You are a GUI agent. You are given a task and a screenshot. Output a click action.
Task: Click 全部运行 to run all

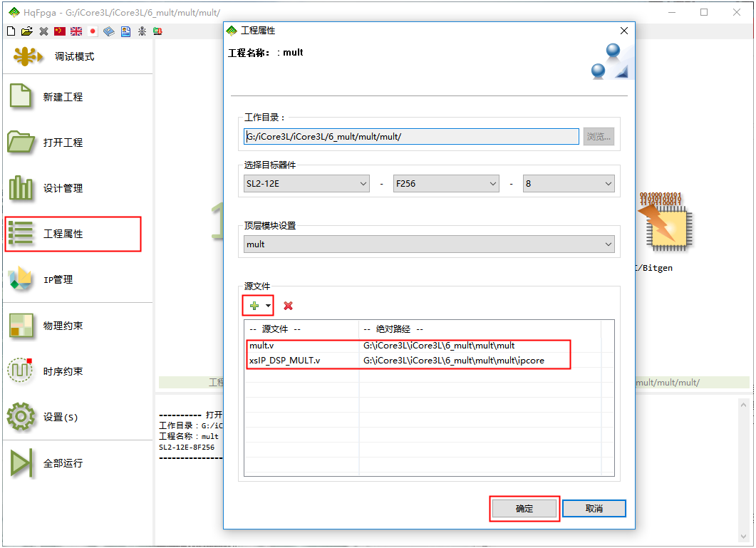coord(63,463)
